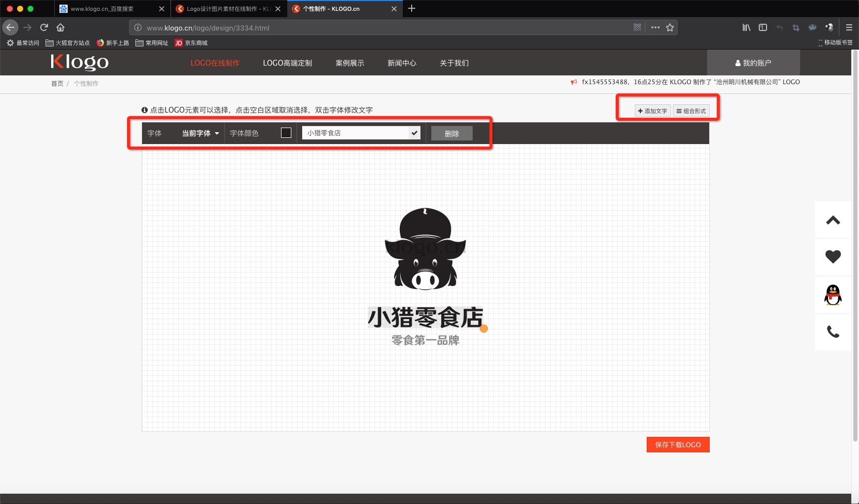Open the Firefox hamburger menu
Screen dimensions: 859x504
tap(849, 27)
